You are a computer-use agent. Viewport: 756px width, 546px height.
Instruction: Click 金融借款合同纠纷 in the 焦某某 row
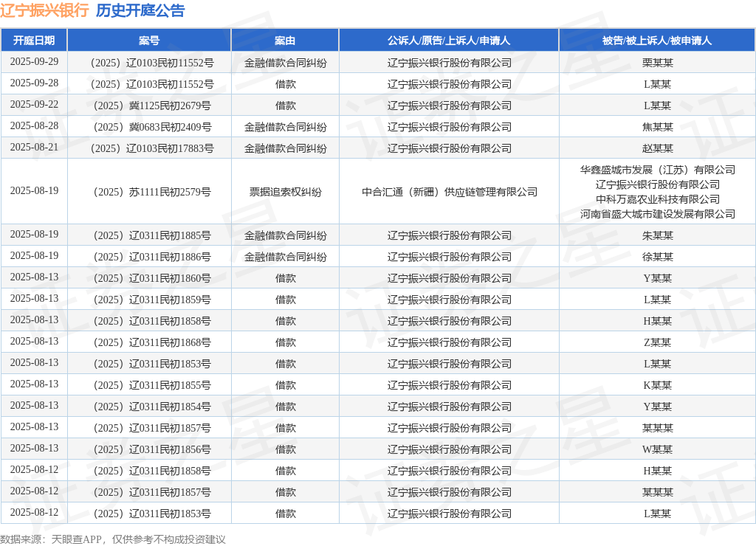[286, 127]
